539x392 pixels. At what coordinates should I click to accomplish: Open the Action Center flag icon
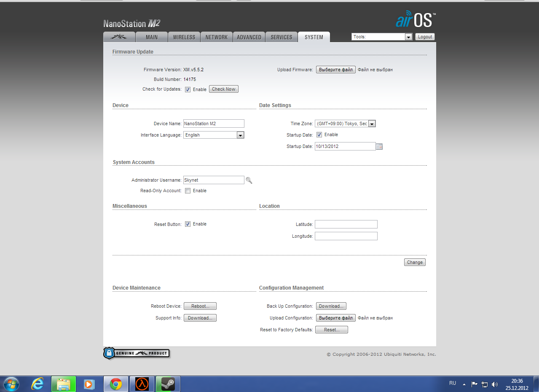474,384
